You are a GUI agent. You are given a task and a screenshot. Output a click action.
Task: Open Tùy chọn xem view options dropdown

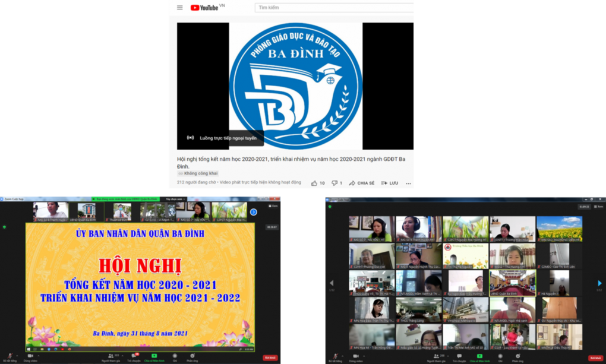(x=173, y=199)
